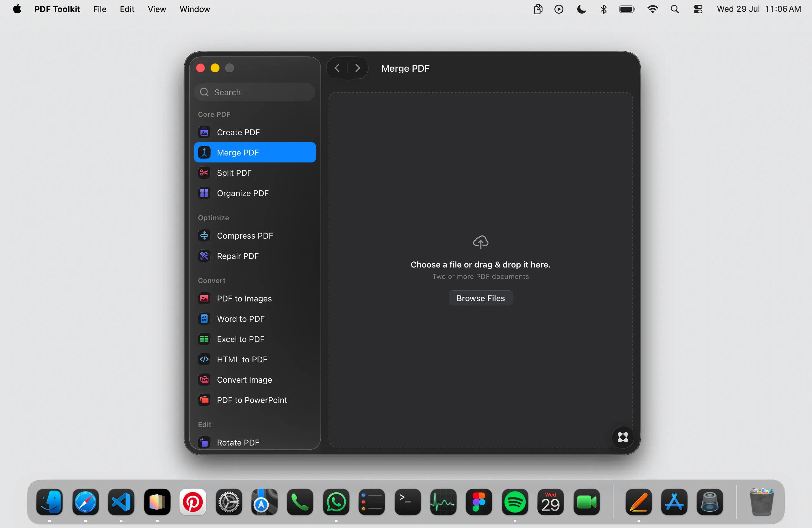Launch Safari from the Dock
Viewport: 812px width, 528px height.
pyautogui.click(x=85, y=502)
